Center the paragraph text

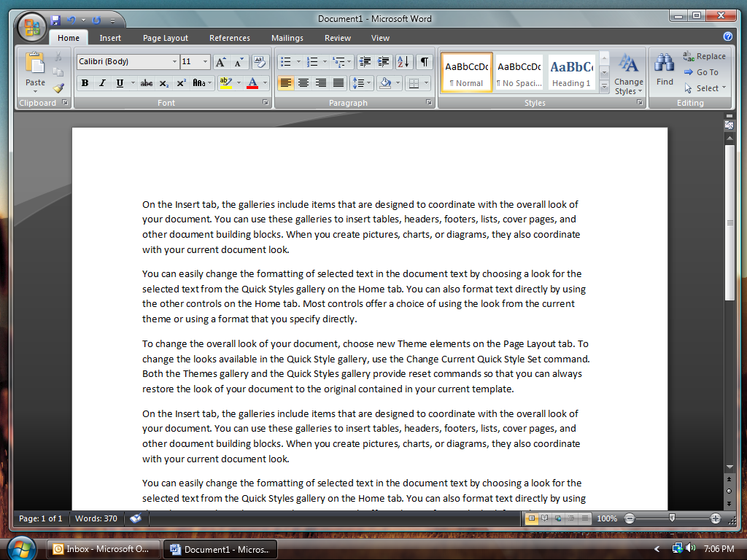point(303,83)
